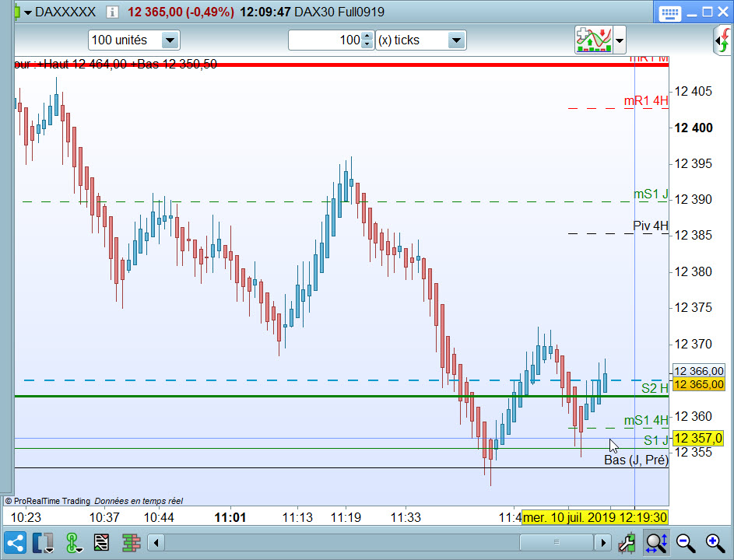Click the 11:33 time axis label
The height and width of the screenshot is (560, 734).
coord(406,517)
